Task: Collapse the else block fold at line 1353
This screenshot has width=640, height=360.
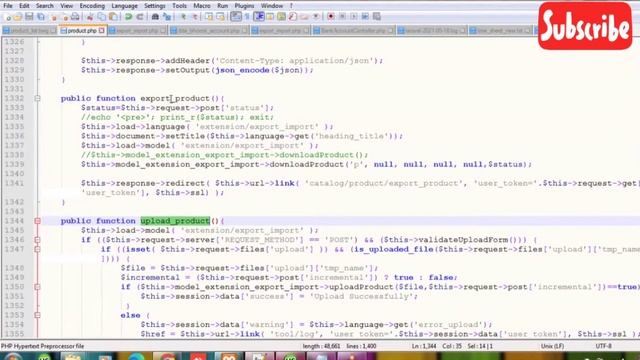Action: (37, 315)
